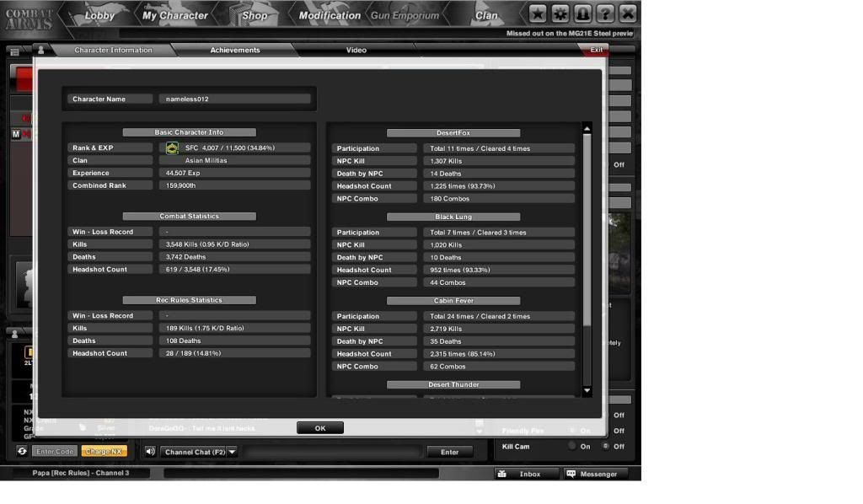Open the Clan tab

(x=486, y=15)
